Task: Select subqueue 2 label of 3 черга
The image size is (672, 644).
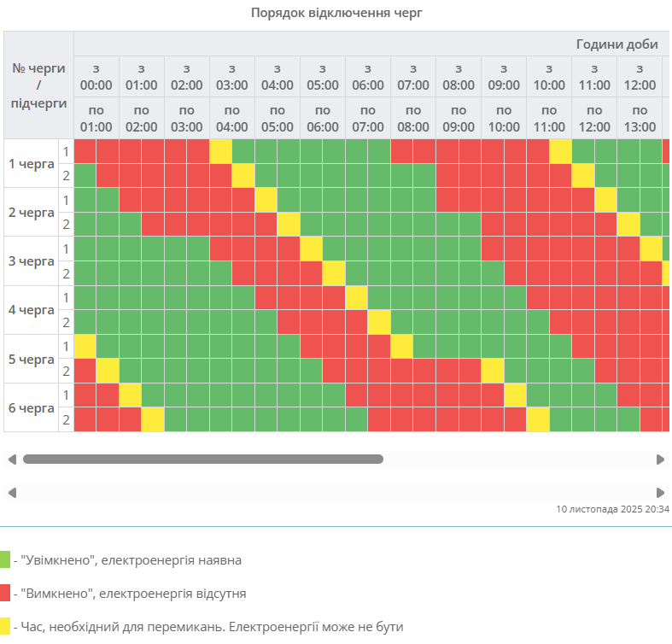Action: point(66,273)
